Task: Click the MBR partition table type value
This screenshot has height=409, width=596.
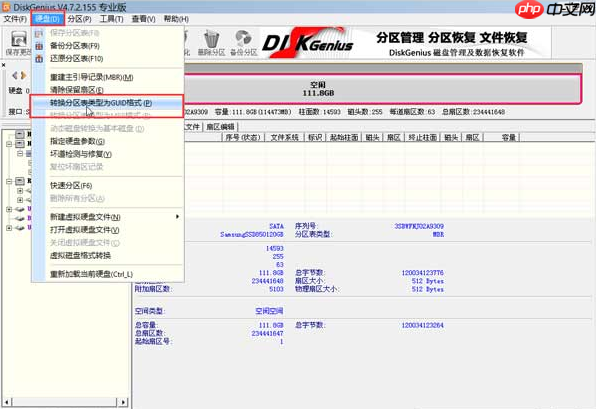Action: pos(438,235)
